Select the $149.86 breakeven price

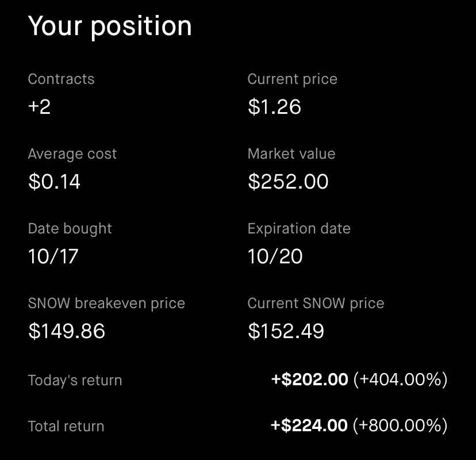pyautogui.click(x=67, y=331)
